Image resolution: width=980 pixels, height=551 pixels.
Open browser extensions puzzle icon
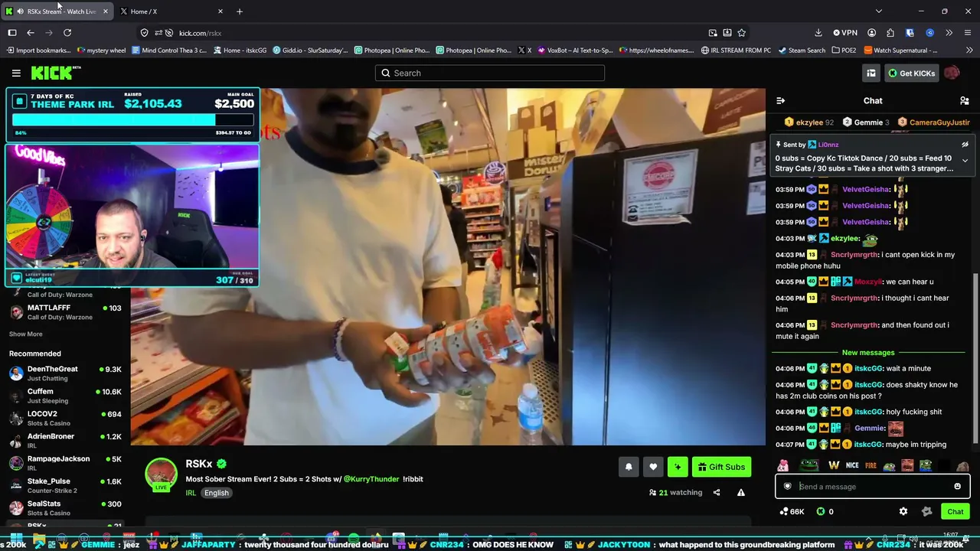point(890,33)
